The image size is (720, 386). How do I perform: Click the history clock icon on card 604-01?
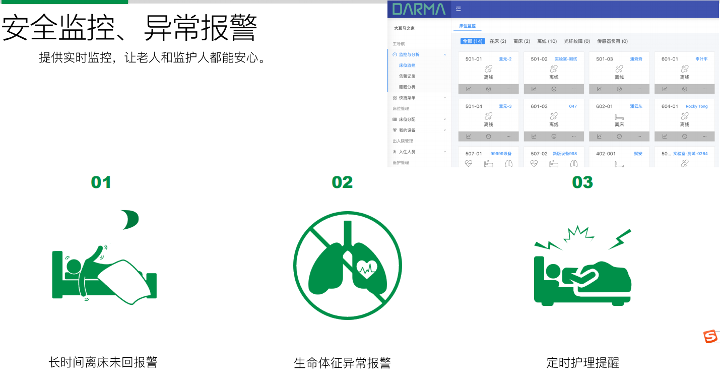tap(685, 137)
